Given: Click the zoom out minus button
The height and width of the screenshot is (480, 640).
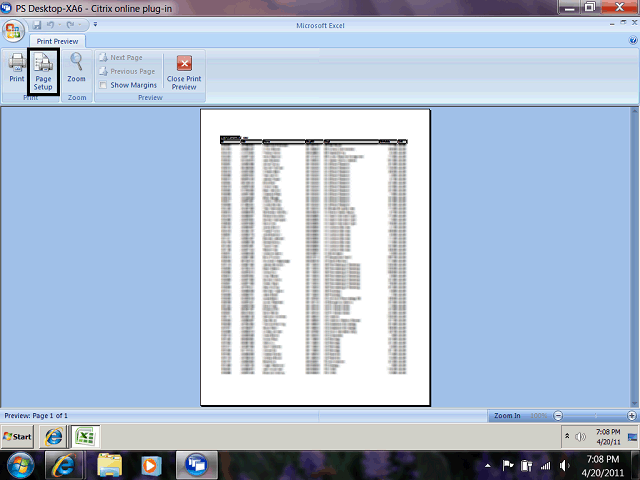Looking at the screenshot, I should (558, 415).
